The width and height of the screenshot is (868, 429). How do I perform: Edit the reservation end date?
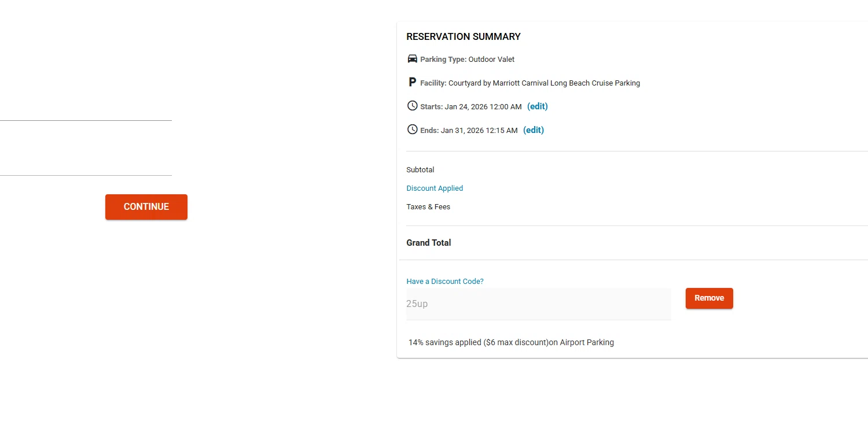(533, 130)
